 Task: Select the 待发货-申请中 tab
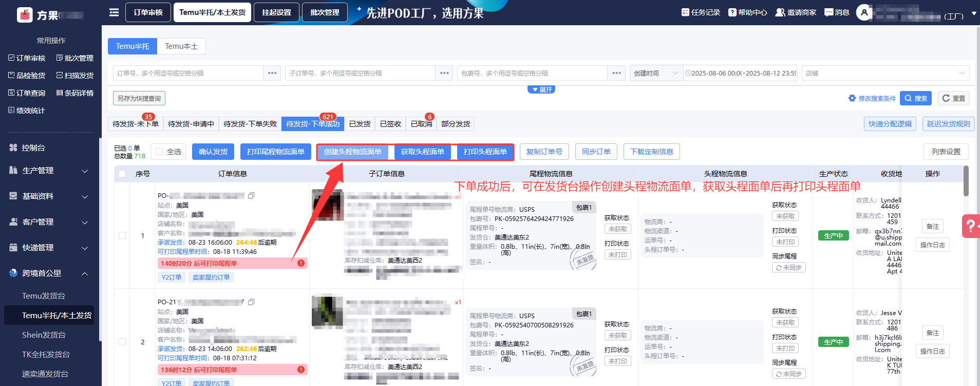click(x=191, y=124)
